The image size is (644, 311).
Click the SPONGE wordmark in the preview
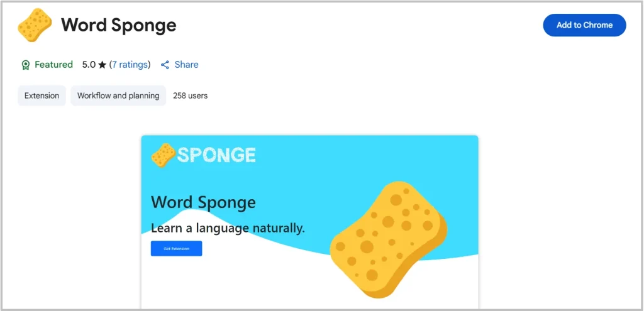[216, 155]
